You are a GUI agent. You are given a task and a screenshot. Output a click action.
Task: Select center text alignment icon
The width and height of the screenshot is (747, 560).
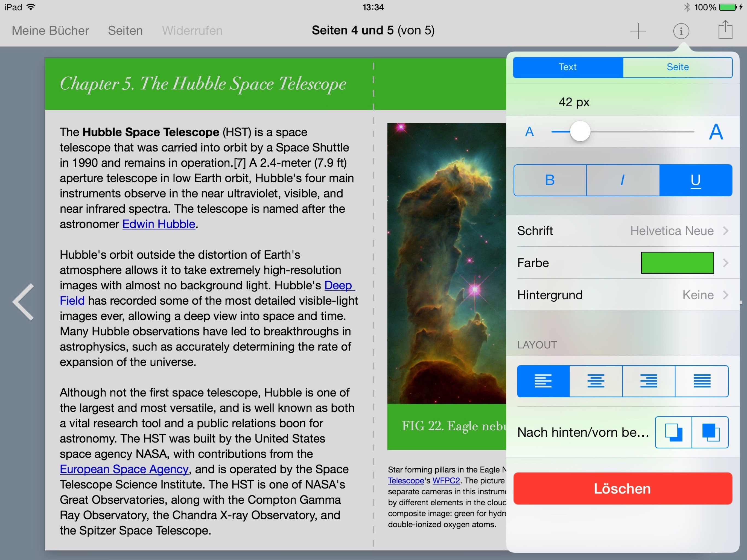[596, 381]
